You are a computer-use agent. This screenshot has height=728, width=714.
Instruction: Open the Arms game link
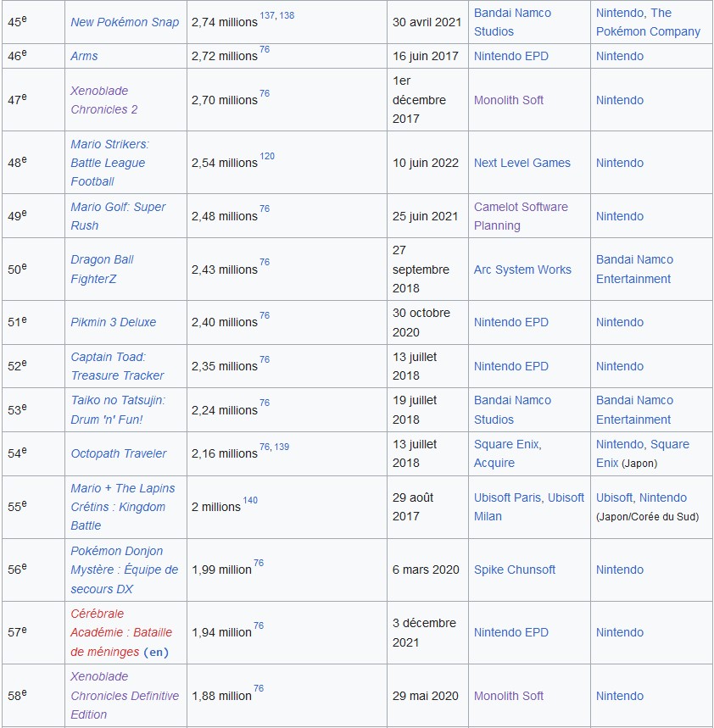(84, 56)
